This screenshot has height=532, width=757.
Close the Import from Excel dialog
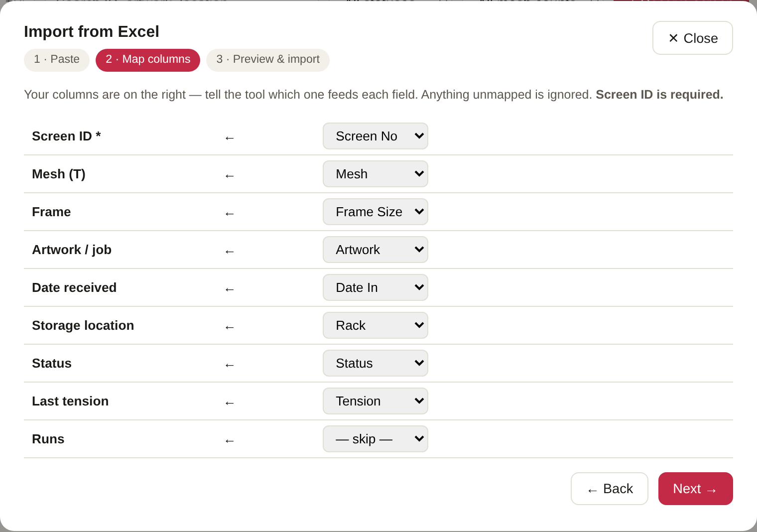pyautogui.click(x=693, y=38)
